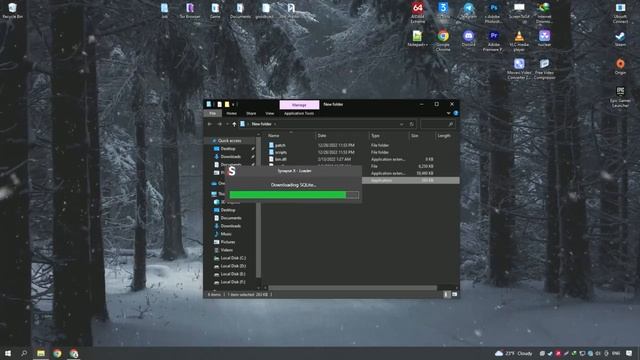The image size is (640, 360).
Task: Open the Steam desktop shortcut
Action: point(620,38)
